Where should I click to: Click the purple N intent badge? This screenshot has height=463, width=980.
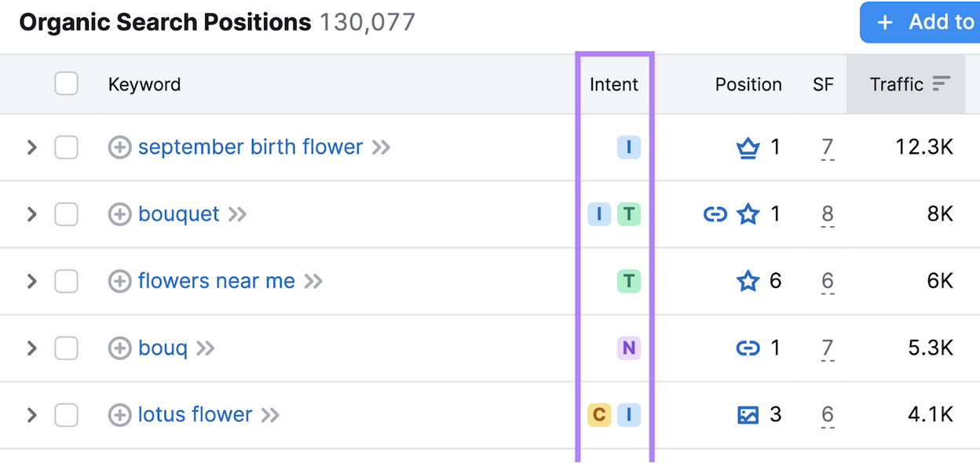628,348
